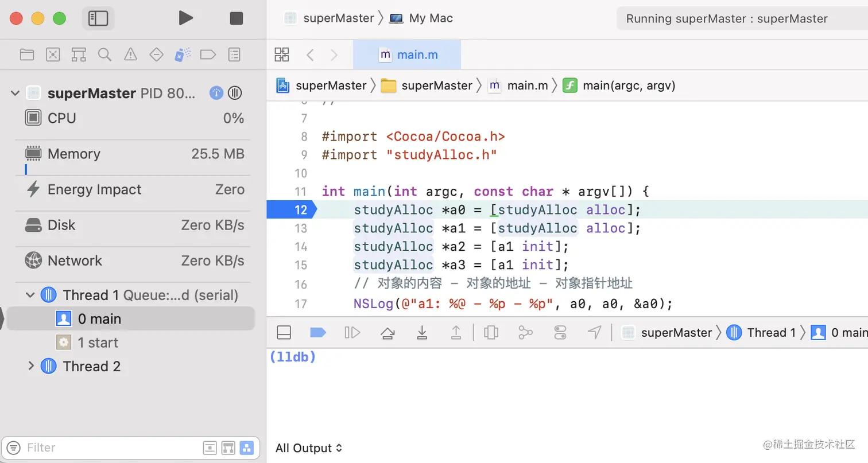Open the Test navigator
Viewport: 868px width, 463px height.
coord(156,55)
